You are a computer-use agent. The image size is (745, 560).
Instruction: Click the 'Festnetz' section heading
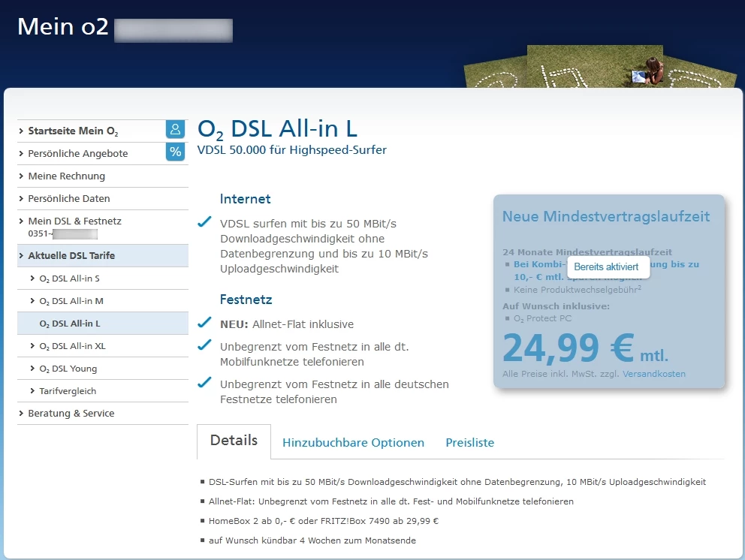(x=246, y=300)
